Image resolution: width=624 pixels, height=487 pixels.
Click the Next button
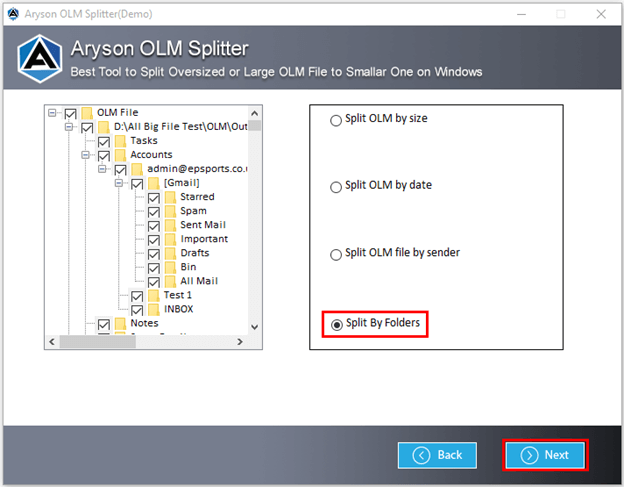tap(545, 455)
